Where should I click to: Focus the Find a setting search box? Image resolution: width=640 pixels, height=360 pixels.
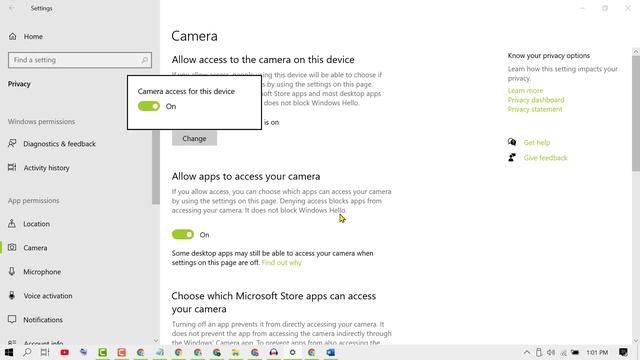coord(80,60)
